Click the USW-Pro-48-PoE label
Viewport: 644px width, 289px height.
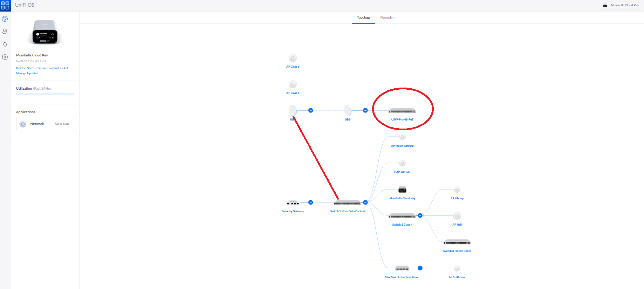[x=402, y=119]
